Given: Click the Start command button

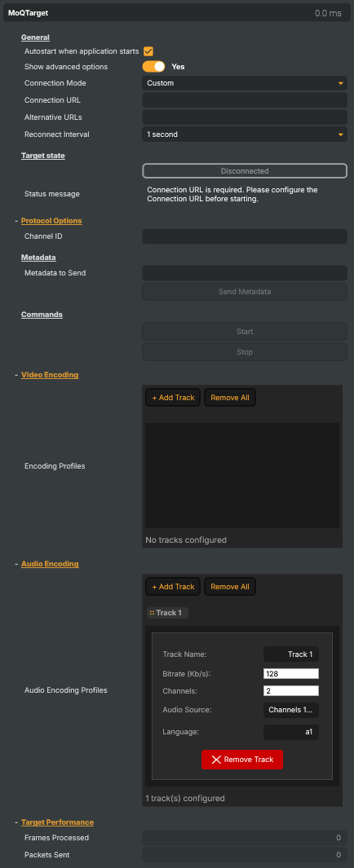Looking at the screenshot, I should pos(245,332).
